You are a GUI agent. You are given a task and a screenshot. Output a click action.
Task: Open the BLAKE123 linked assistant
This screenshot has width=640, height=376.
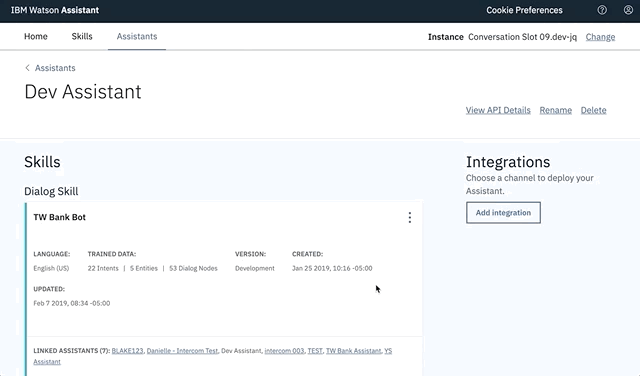pos(127,351)
